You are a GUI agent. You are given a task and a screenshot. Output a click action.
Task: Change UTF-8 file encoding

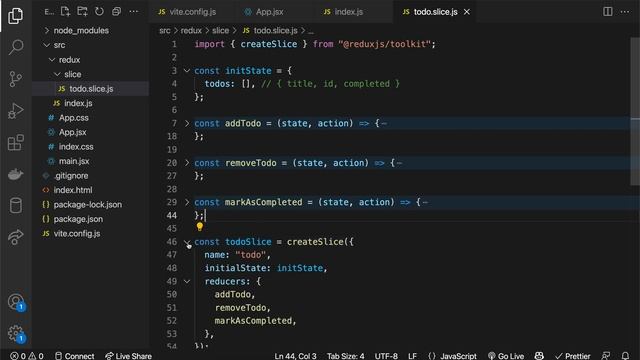(386, 356)
